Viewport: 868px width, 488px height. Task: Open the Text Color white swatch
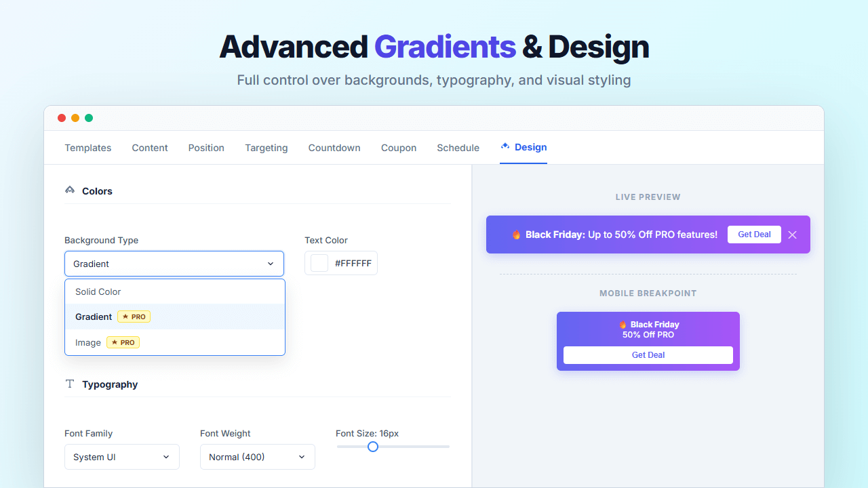point(319,263)
